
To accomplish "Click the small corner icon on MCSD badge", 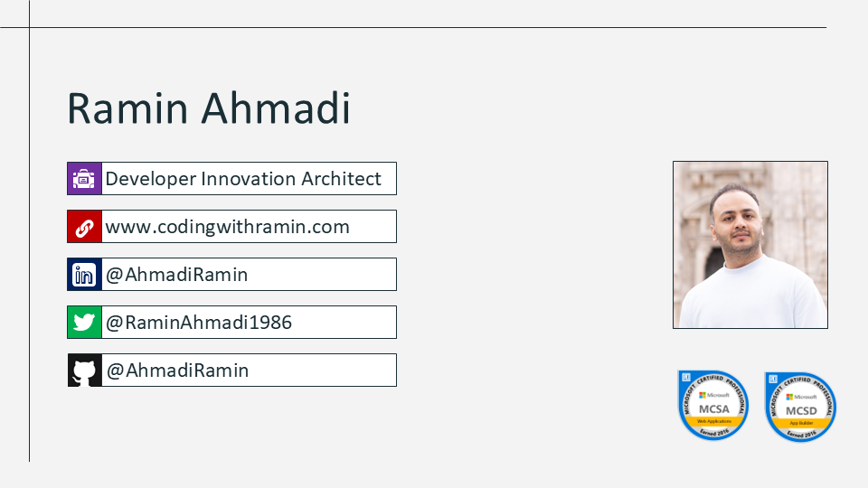I will tap(772, 377).
